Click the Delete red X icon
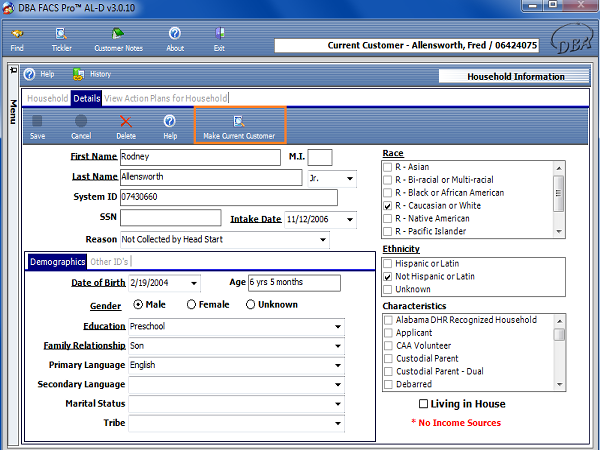 pyautogui.click(x=126, y=125)
